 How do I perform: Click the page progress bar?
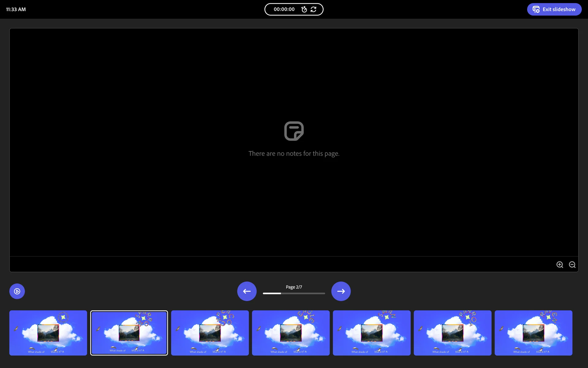(x=294, y=293)
